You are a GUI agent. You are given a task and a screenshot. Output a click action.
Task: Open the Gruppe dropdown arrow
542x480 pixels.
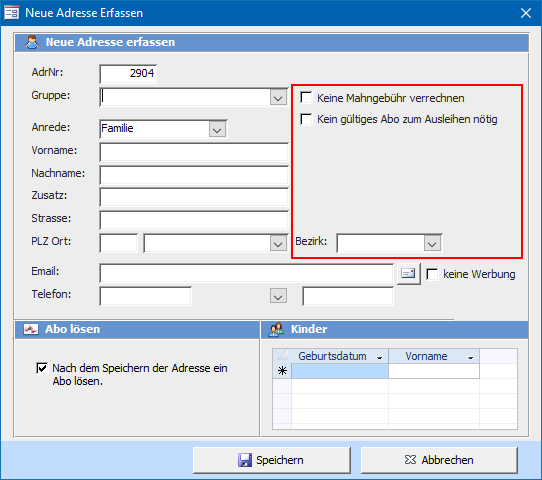click(278, 98)
